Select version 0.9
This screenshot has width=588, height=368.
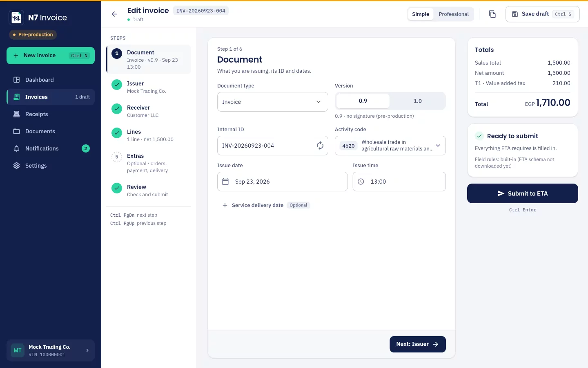[x=363, y=101]
